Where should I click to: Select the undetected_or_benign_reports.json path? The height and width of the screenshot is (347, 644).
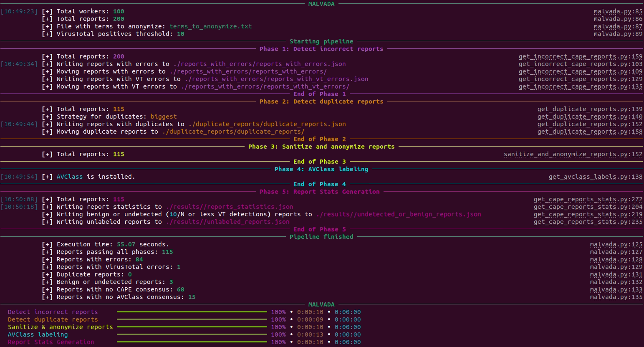(399, 214)
